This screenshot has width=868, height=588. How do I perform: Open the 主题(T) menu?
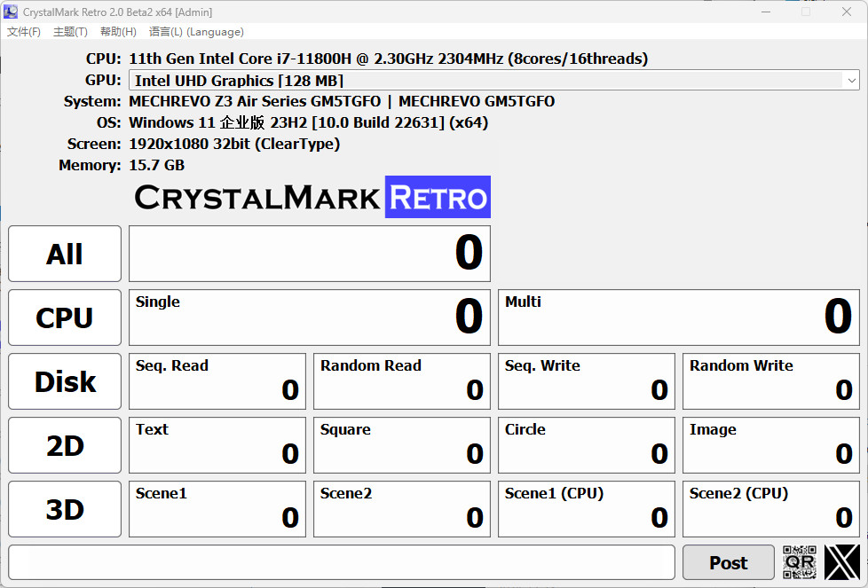click(70, 32)
